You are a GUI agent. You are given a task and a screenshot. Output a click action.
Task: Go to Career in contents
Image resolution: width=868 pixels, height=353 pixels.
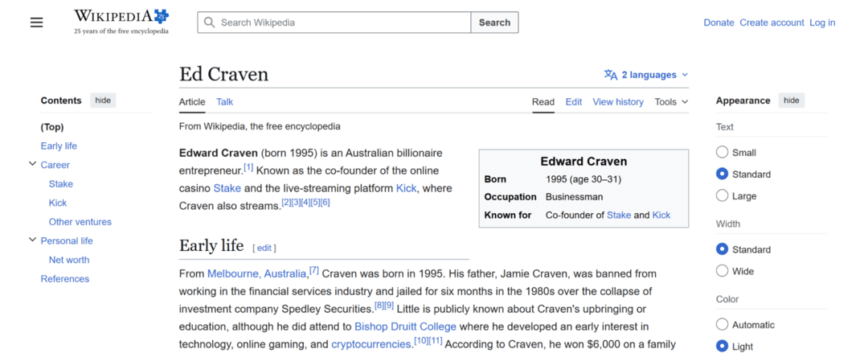[55, 165]
